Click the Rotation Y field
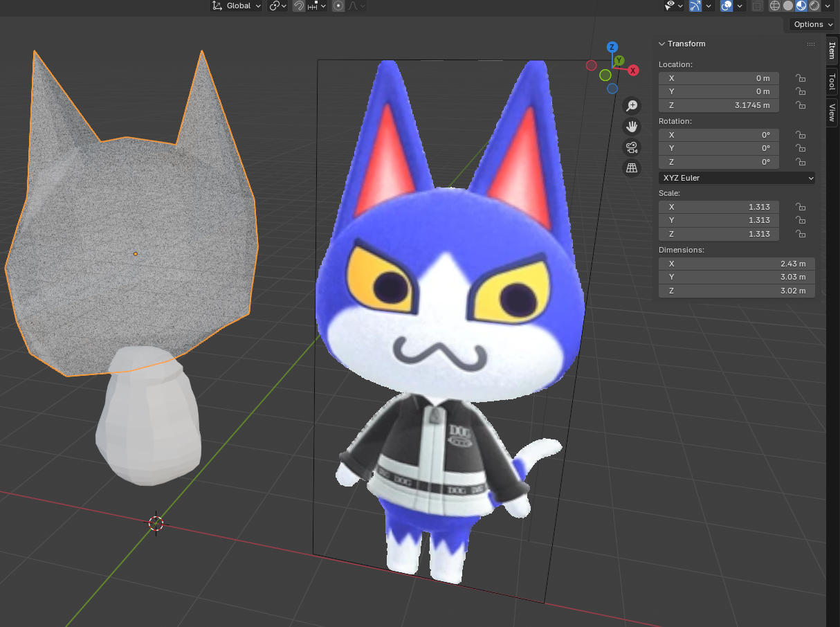840x627 pixels. (x=719, y=148)
